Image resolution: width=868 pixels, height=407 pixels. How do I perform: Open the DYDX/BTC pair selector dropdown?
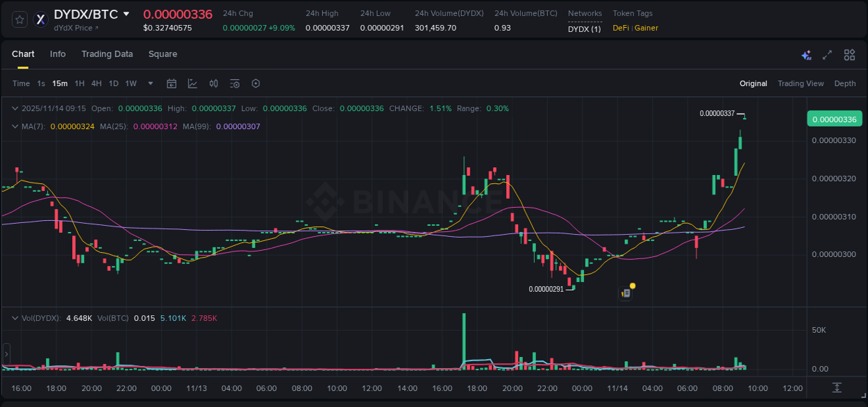[x=127, y=13]
